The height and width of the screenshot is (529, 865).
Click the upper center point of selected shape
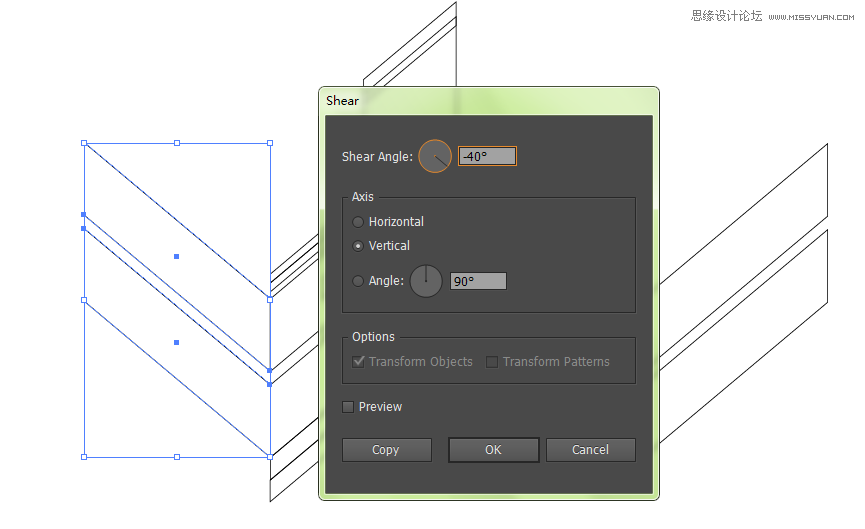pos(177,257)
